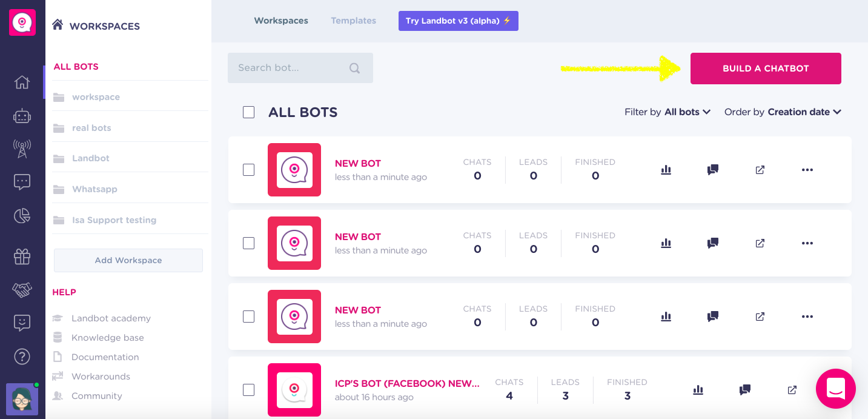Check the first NEW BOT checkbox
This screenshot has height=419, width=868.
(x=248, y=170)
